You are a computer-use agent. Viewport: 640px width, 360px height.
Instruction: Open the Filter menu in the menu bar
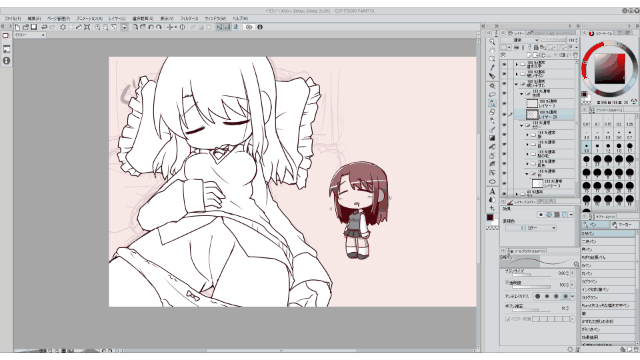pos(189,18)
